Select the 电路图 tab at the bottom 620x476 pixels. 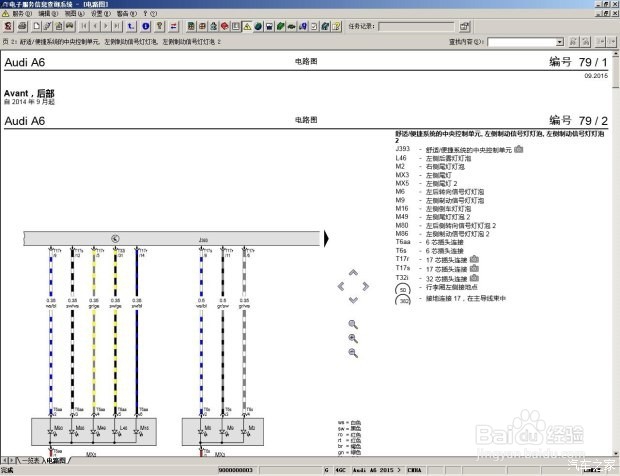pos(56,460)
